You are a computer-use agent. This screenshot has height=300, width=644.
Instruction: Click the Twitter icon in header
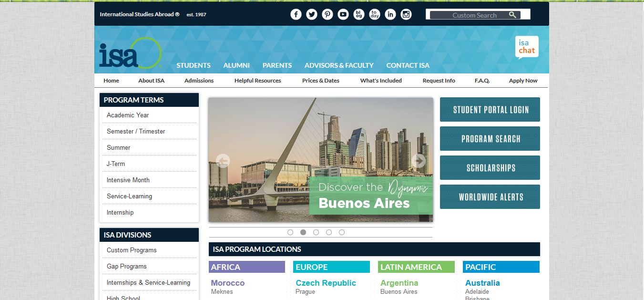tap(312, 14)
